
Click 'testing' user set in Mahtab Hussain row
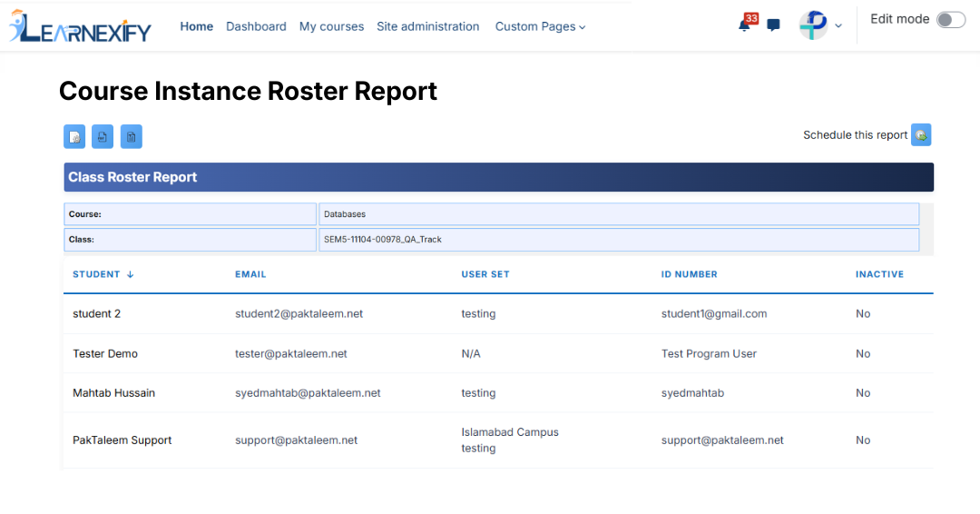coord(478,393)
